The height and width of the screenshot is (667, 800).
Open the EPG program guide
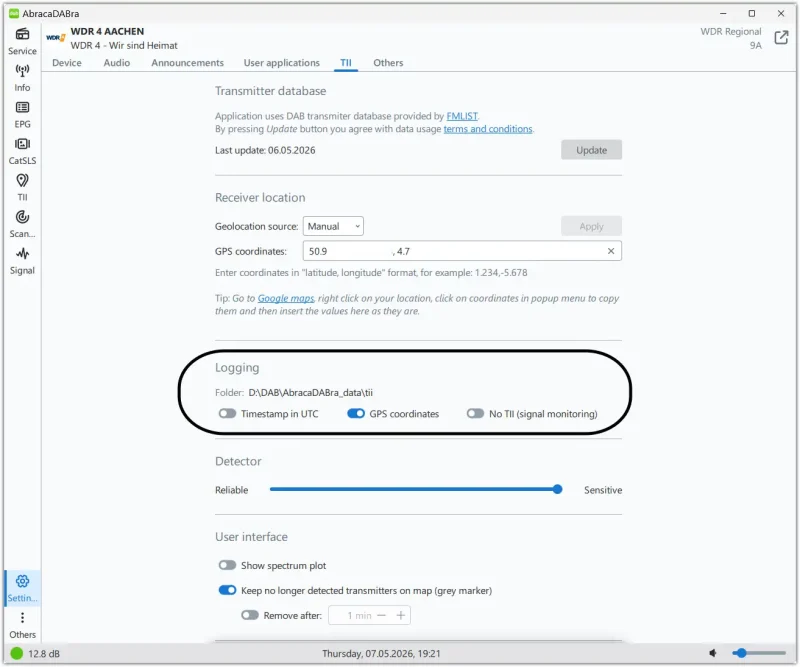[x=22, y=115]
